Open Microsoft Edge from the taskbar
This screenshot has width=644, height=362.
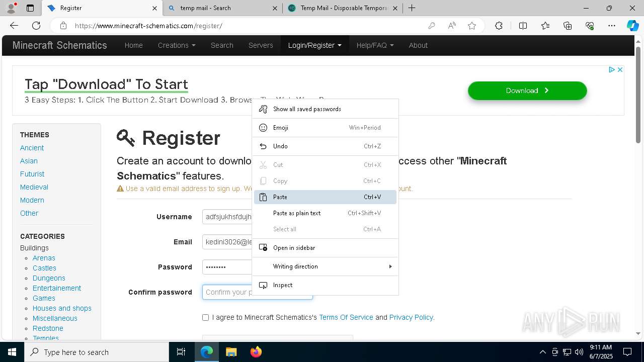[x=207, y=352]
